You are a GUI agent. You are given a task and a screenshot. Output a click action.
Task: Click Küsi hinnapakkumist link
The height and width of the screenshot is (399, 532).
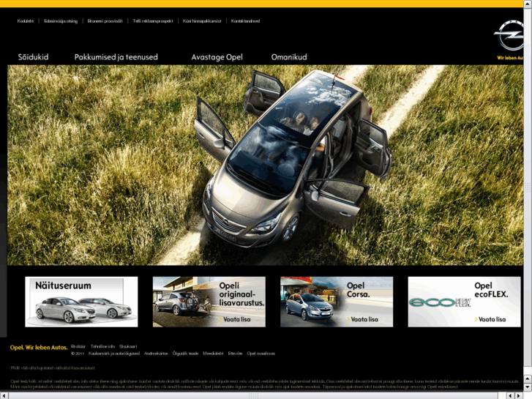[x=202, y=21]
